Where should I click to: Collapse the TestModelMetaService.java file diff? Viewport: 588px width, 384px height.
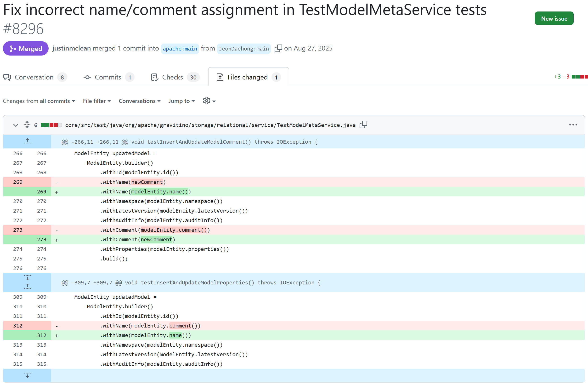click(16, 125)
